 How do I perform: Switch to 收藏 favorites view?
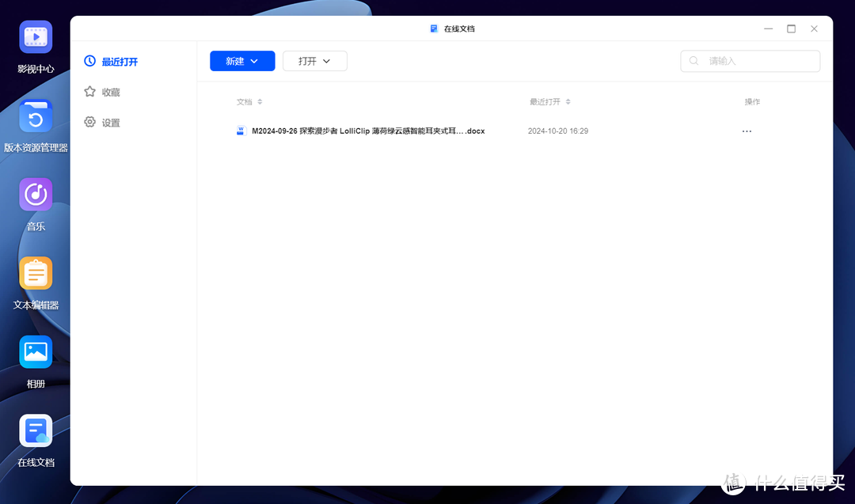click(x=104, y=91)
